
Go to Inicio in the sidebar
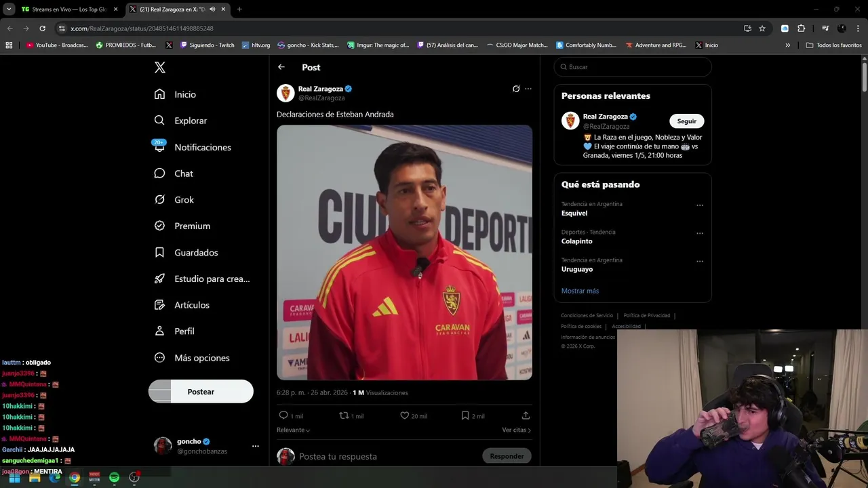click(176, 94)
